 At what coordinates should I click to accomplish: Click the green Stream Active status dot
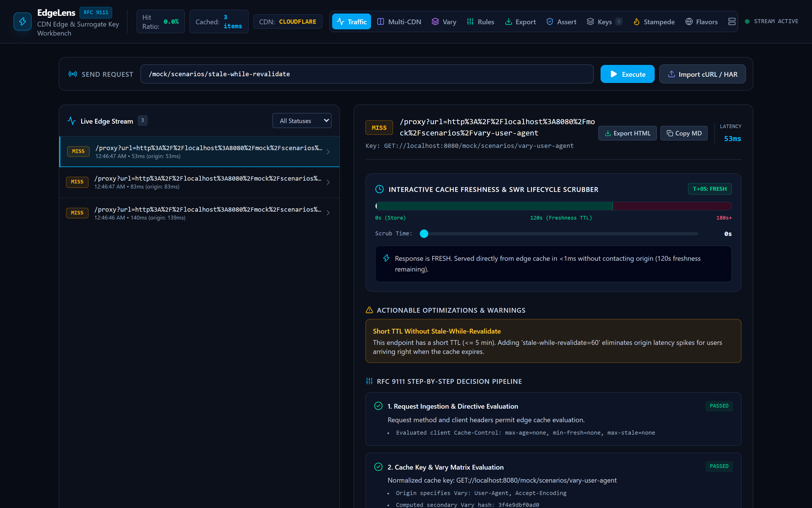[747, 21]
